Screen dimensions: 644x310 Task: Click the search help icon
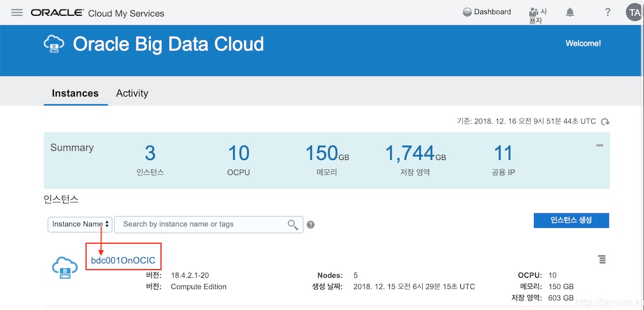311,225
